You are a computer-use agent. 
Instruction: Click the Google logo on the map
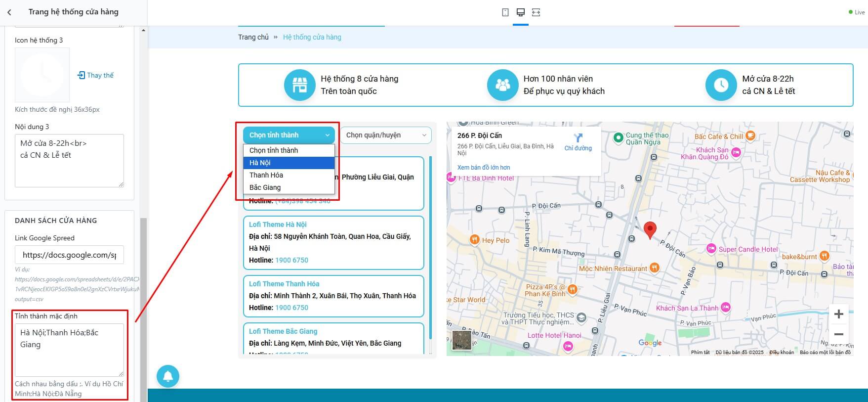click(x=650, y=343)
